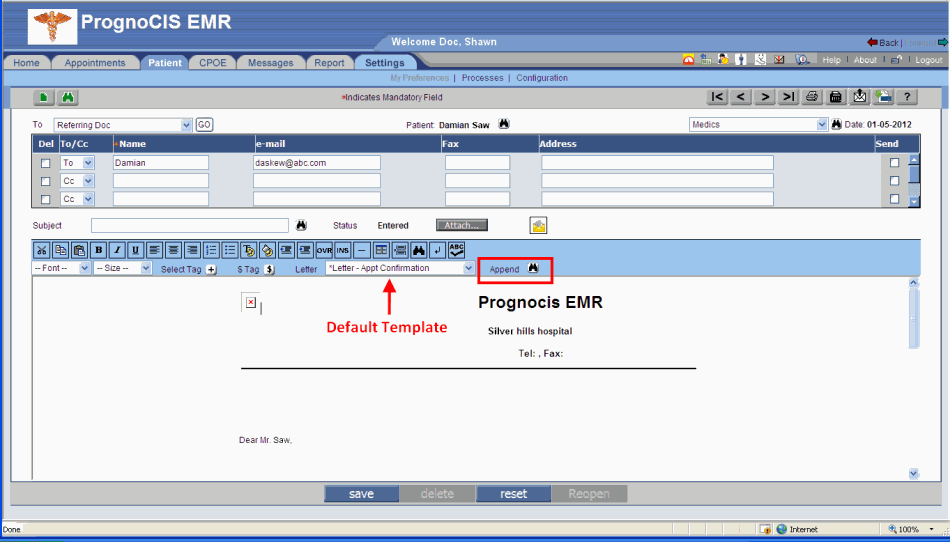The width and height of the screenshot is (950, 542).
Task: Open the Settings tab
Action: pyautogui.click(x=385, y=62)
